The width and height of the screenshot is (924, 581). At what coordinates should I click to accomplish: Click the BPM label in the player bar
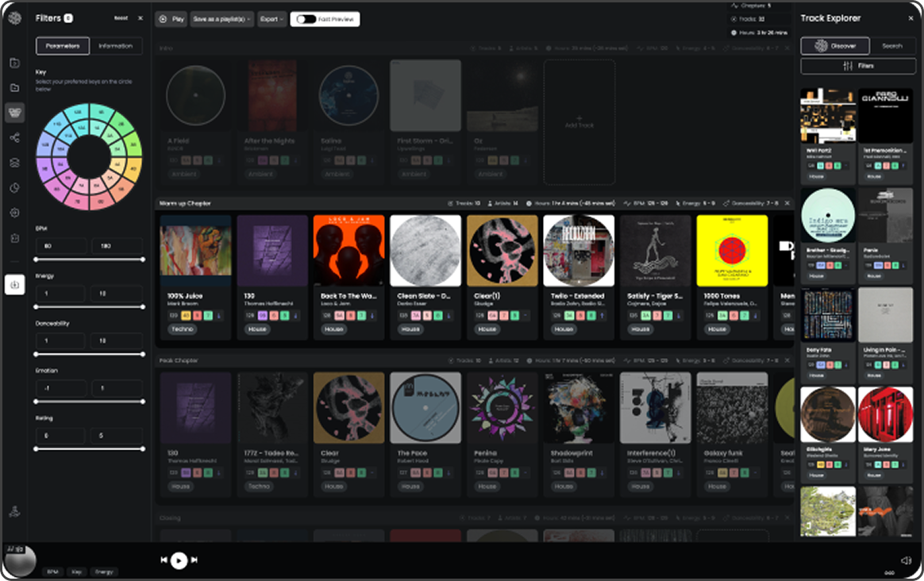click(53, 571)
